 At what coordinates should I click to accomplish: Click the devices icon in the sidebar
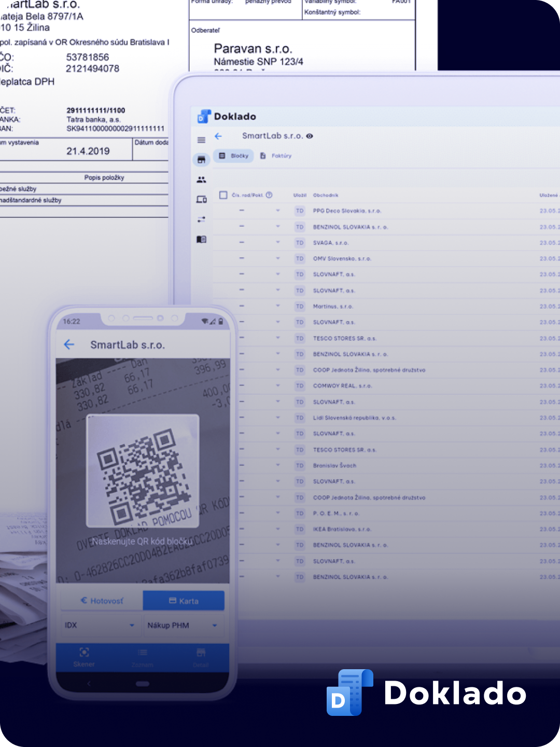point(202,200)
